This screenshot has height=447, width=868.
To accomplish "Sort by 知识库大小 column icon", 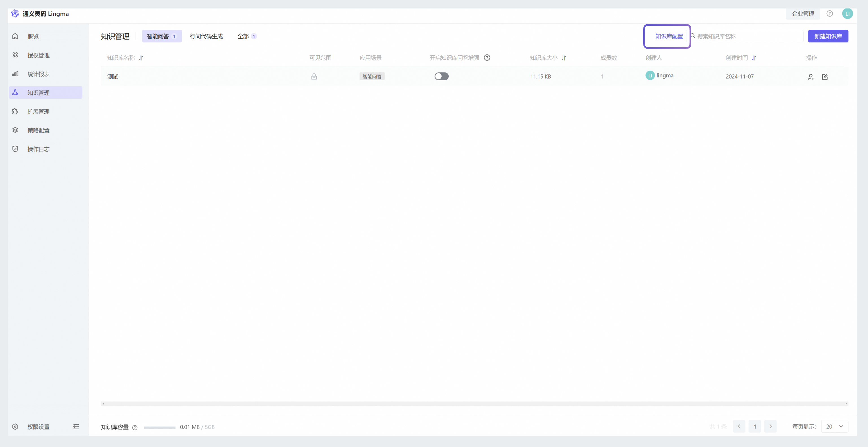I will [x=564, y=58].
